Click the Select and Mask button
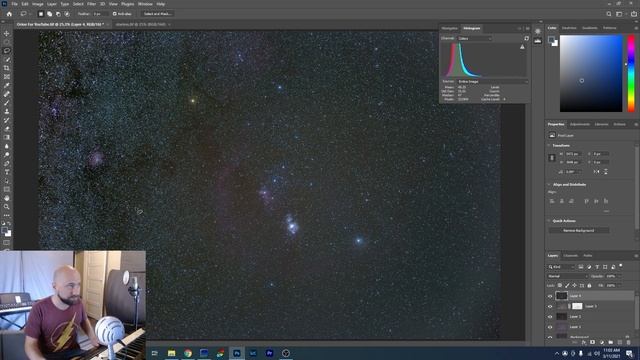The height and width of the screenshot is (360, 640). click(158, 14)
